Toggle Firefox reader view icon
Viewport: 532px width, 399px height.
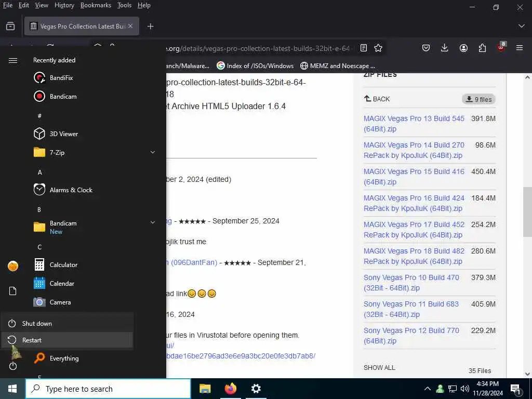click(x=363, y=48)
